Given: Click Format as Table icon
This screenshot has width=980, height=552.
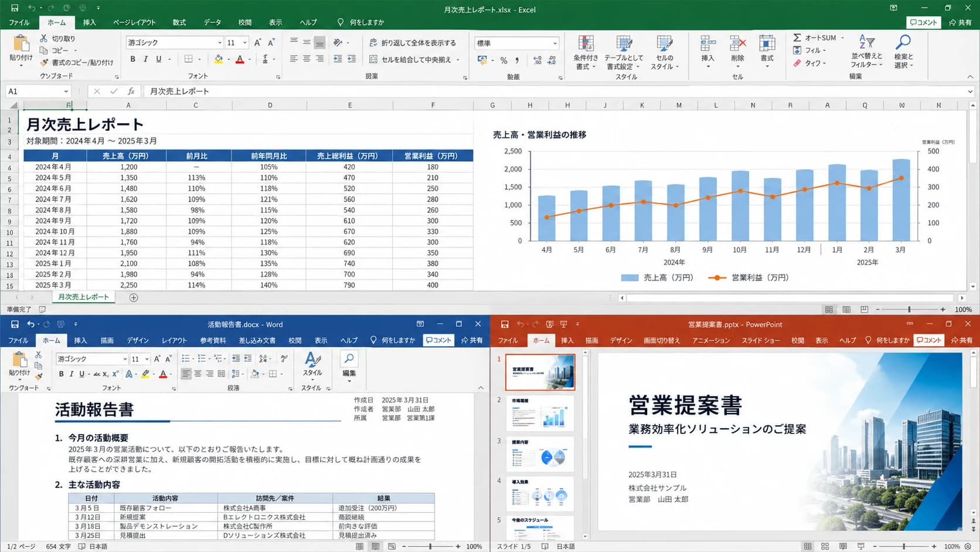Looking at the screenshot, I should [624, 45].
